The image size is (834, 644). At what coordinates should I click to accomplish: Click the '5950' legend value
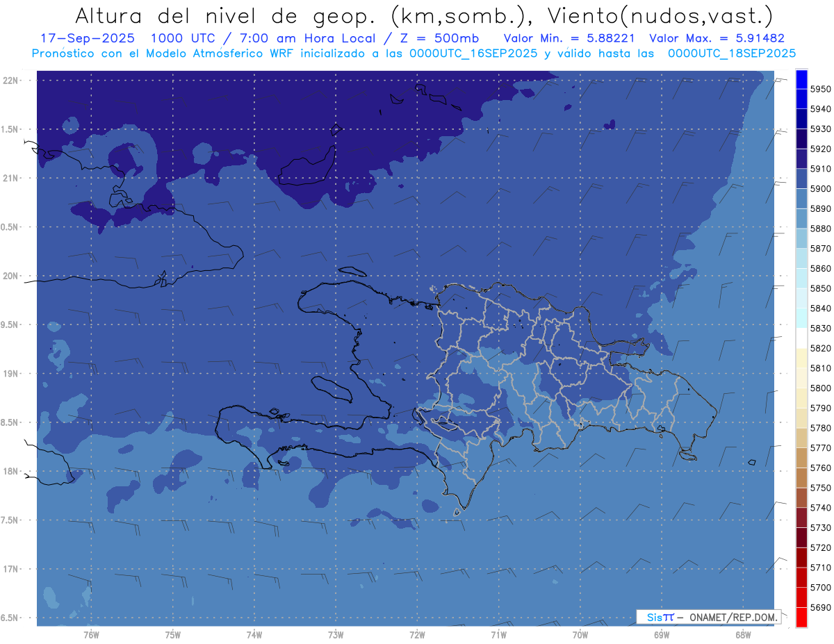(x=820, y=89)
